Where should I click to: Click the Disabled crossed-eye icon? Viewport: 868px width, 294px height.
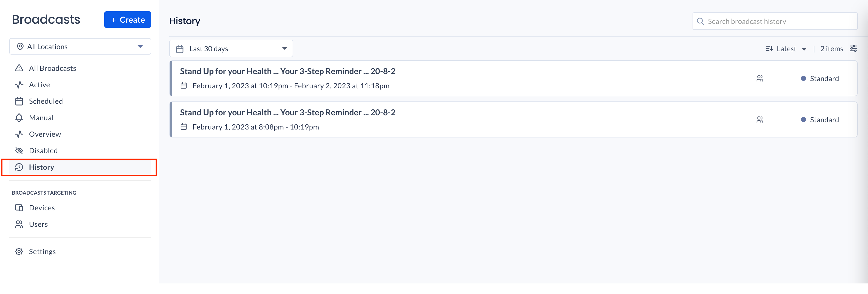point(19,150)
